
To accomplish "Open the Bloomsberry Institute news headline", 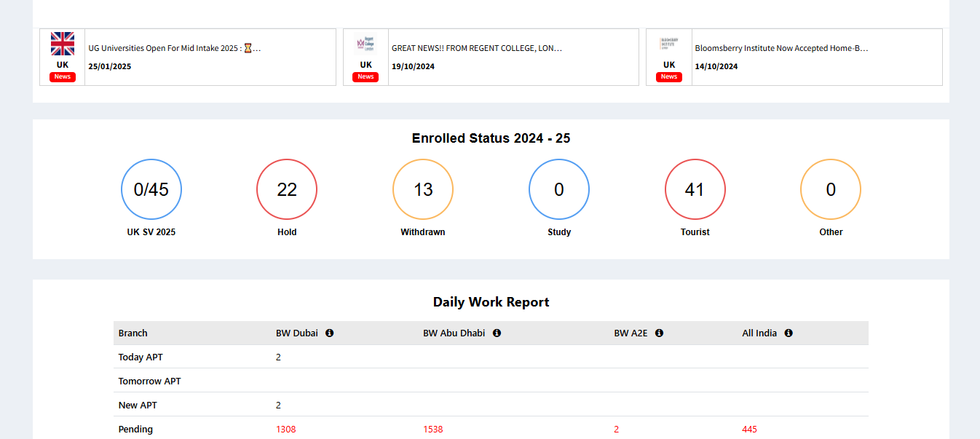I will 781,49.
